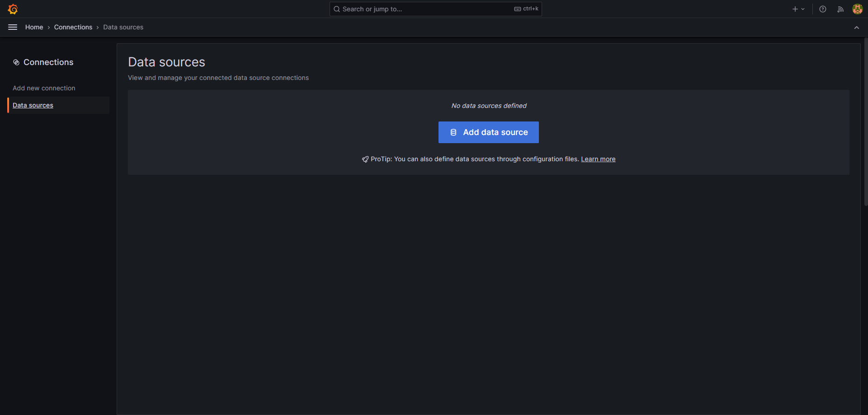Image resolution: width=868 pixels, height=415 pixels.
Task: Open the user profile avatar
Action: [857, 9]
